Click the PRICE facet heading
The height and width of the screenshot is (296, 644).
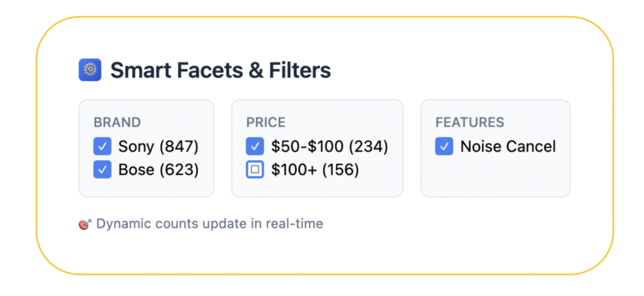[x=266, y=123]
